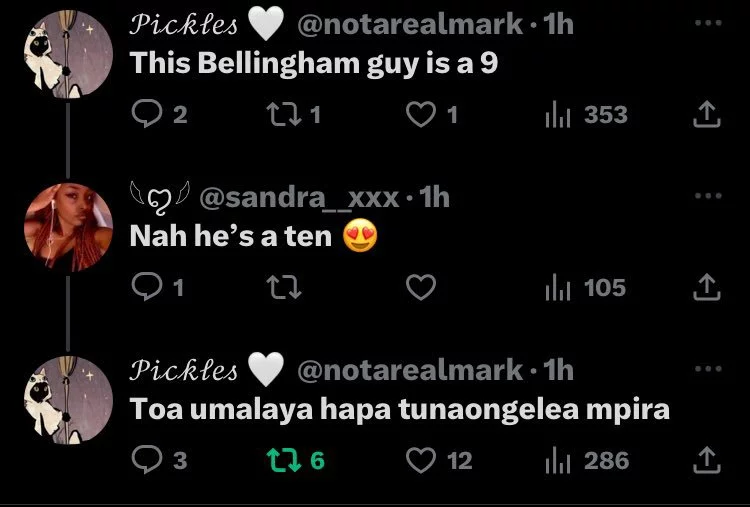Like the Nah he's a ten tweet
750x507 pixels.
click(421, 287)
